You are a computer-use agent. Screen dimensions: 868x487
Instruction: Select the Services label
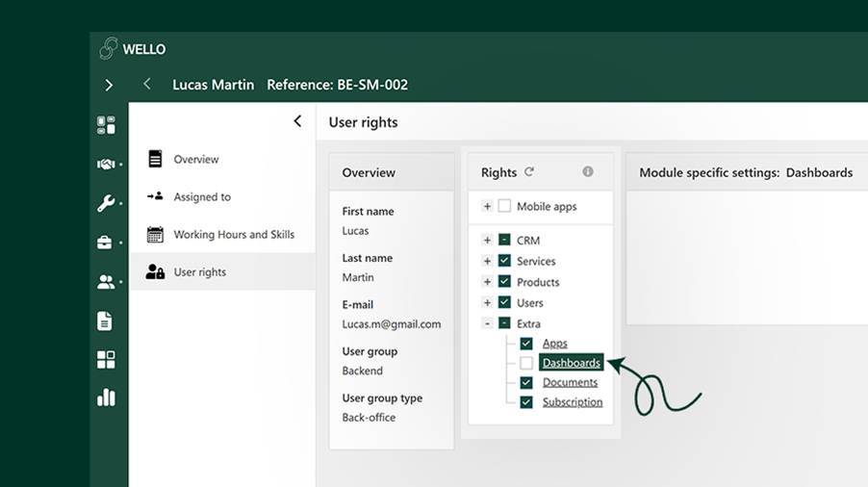coord(536,261)
